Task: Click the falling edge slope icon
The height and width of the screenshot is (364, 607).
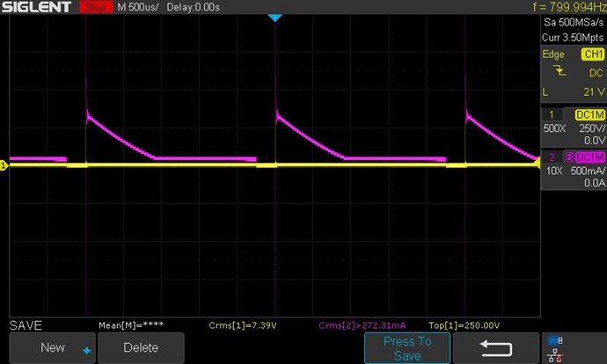Action: 559,70
